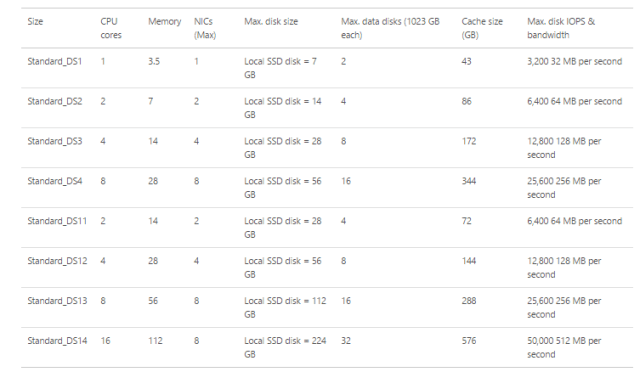
Task: Select the cache size value 576
Action: pyautogui.click(x=469, y=341)
